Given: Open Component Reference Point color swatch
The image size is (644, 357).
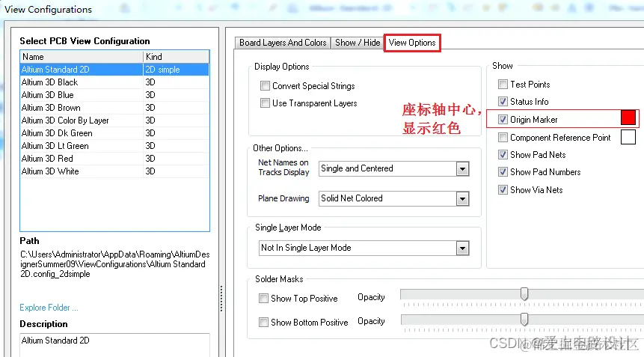Looking at the screenshot, I should click(628, 137).
